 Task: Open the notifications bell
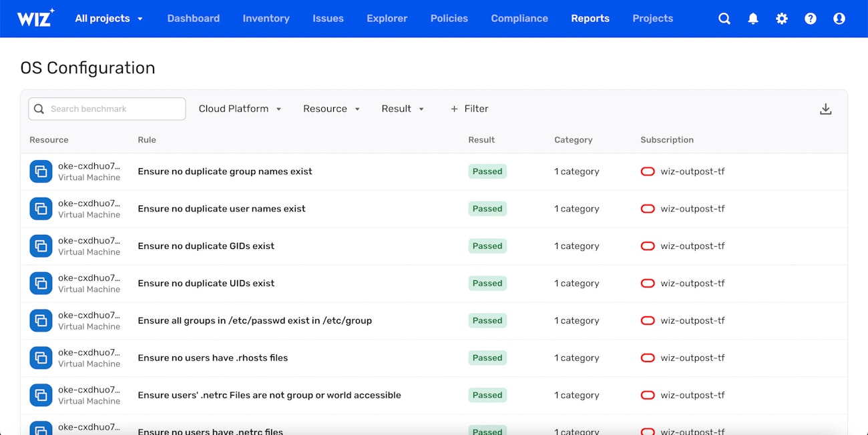pos(752,19)
